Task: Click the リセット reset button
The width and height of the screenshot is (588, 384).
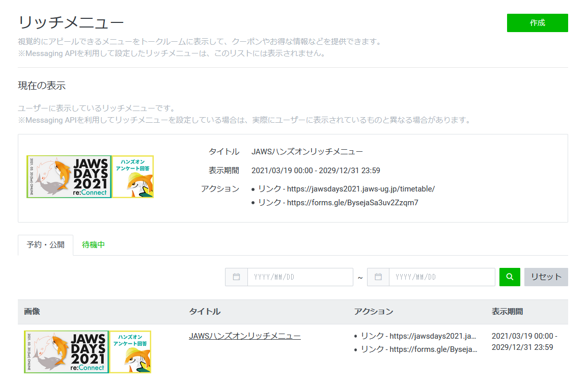Action: (546, 277)
